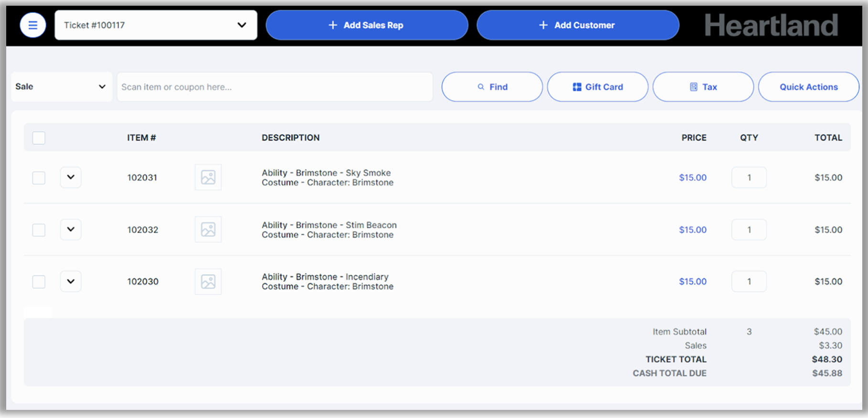Open Tax calculator button
The width and height of the screenshot is (868, 418).
tap(703, 87)
